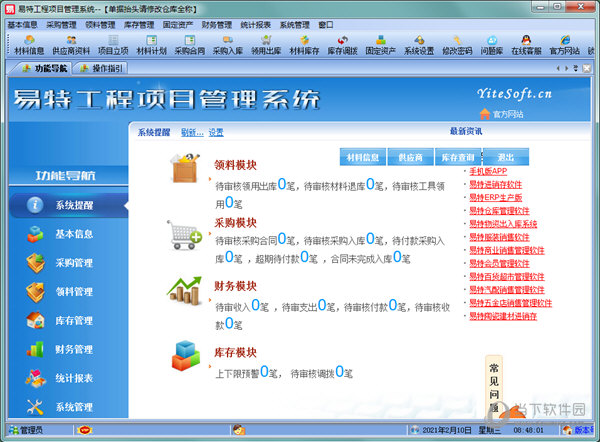The width and height of the screenshot is (600, 442).
Task: Open the 基本信息 menu
Action: [x=23, y=25]
